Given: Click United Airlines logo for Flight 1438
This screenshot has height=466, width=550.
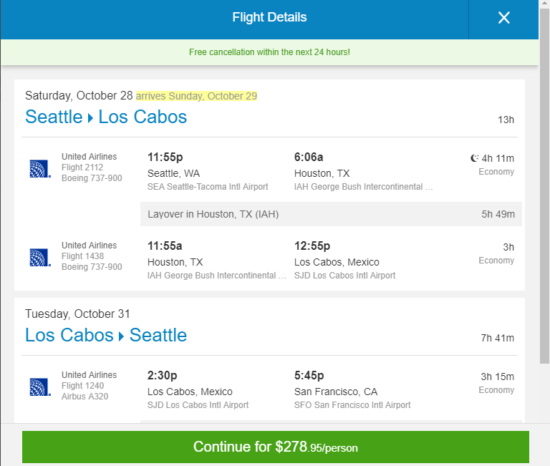Looking at the screenshot, I should click(x=40, y=257).
